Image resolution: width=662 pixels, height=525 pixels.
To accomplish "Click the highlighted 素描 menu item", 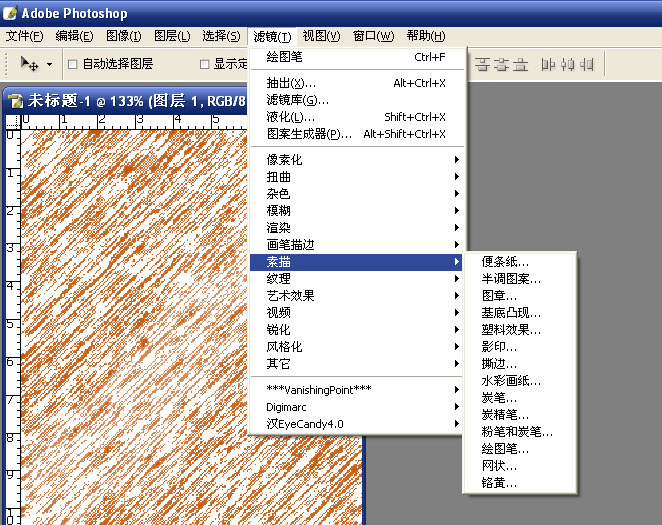I will 356,262.
